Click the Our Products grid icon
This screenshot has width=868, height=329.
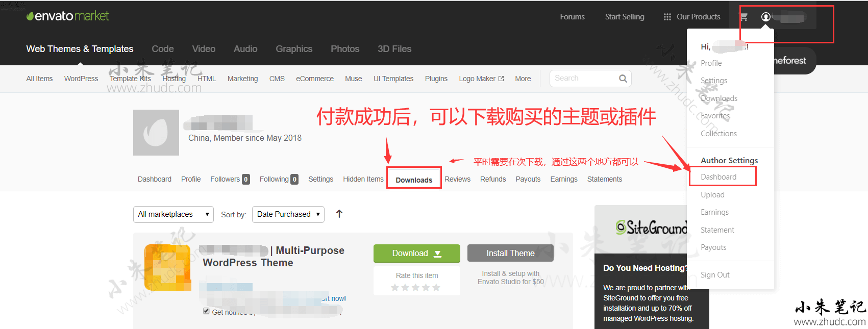coord(667,17)
